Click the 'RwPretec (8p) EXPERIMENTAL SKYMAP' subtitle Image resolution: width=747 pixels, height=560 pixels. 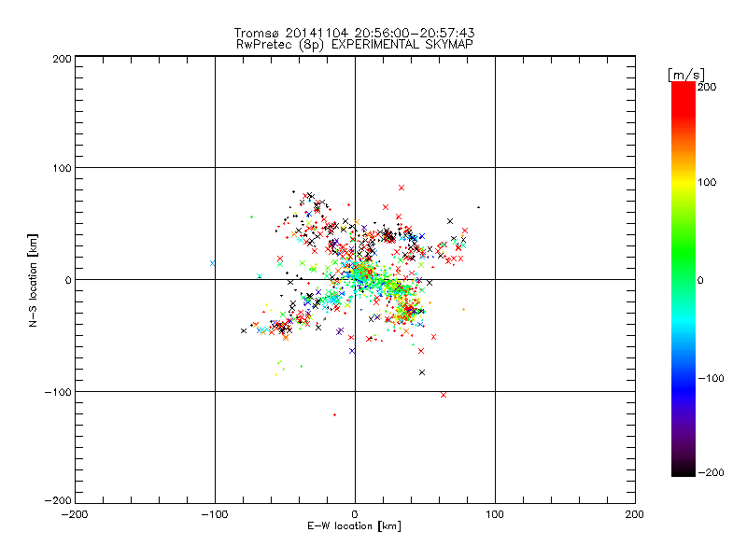pyautogui.click(x=355, y=44)
